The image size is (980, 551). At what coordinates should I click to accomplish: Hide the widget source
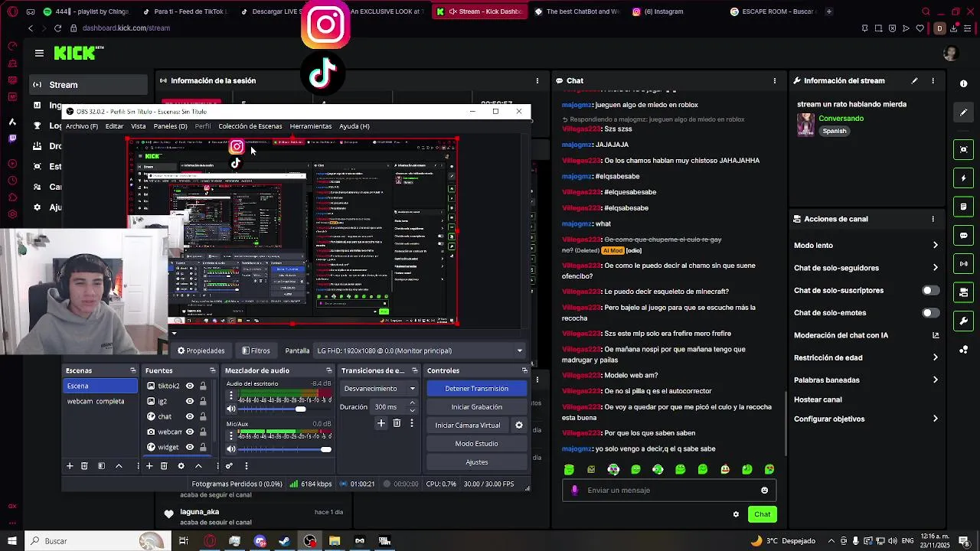190,448
